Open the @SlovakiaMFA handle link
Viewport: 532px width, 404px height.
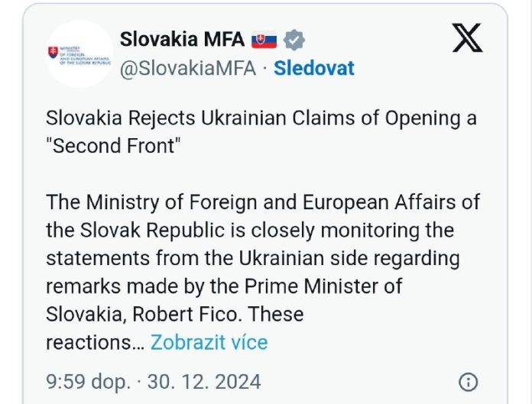pyautogui.click(x=191, y=68)
